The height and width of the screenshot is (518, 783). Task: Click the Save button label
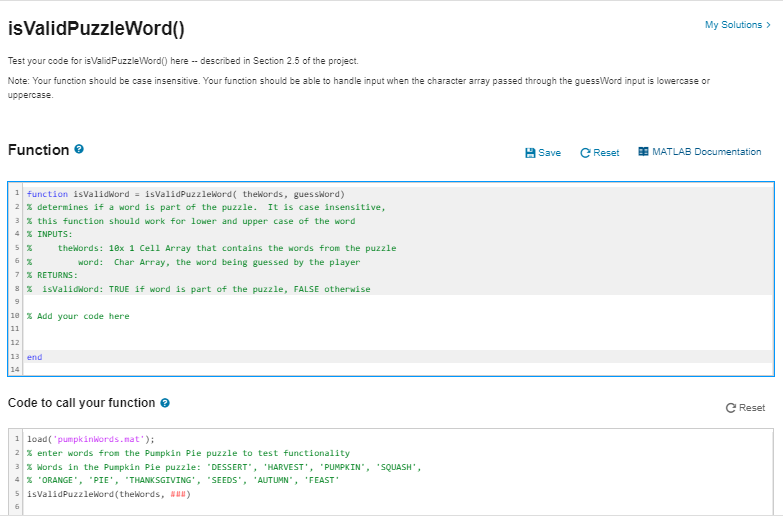(549, 153)
